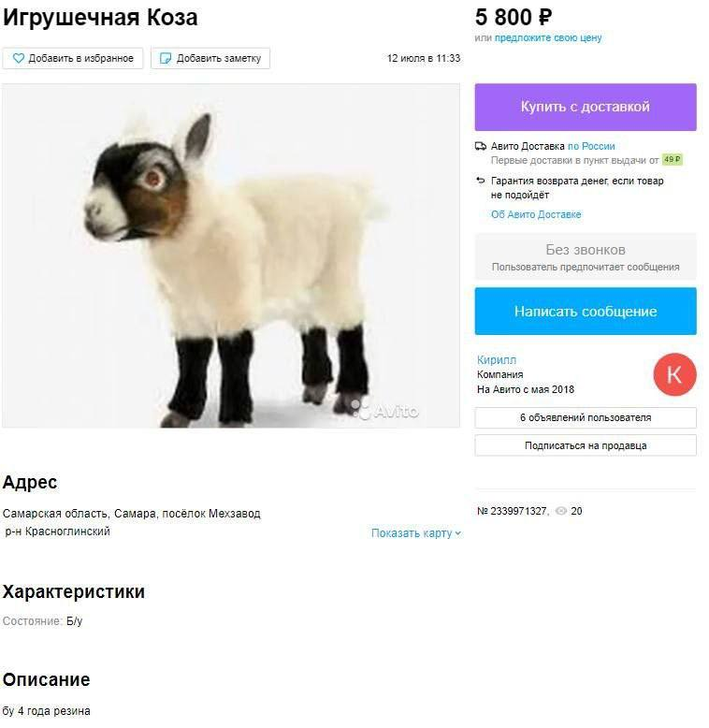The width and height of the screenshot is (709, 728).
Task: Click the eye views icon
Action: click(x=561, y=511)
